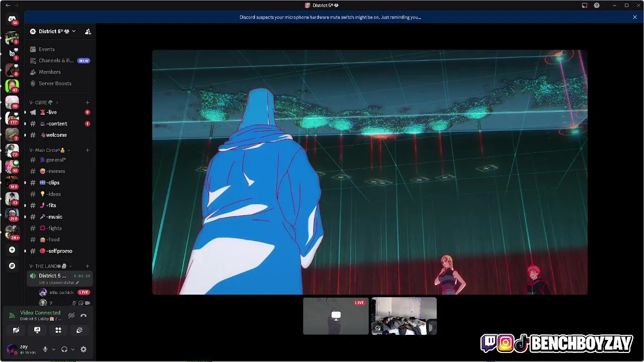The height and width of the screenshot is (362, 644).
Task: Select District 5 voice channel row
Action: pos(60,279)
